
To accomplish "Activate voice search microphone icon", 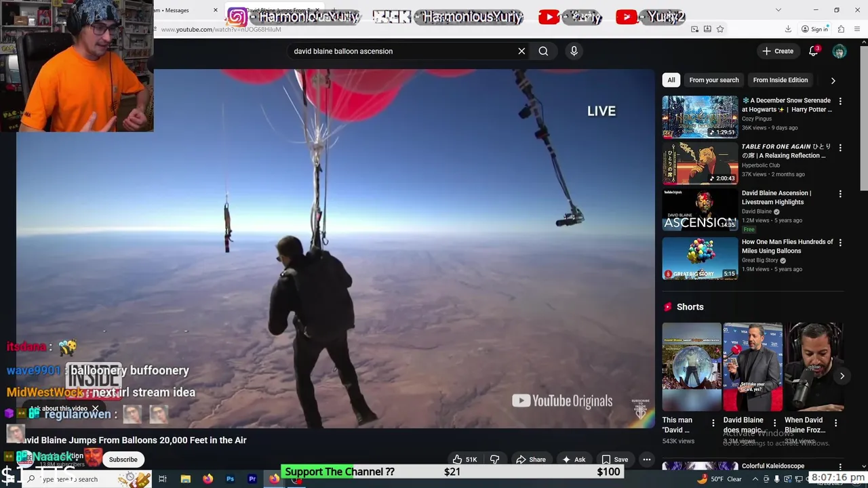I will click(574, 51).
